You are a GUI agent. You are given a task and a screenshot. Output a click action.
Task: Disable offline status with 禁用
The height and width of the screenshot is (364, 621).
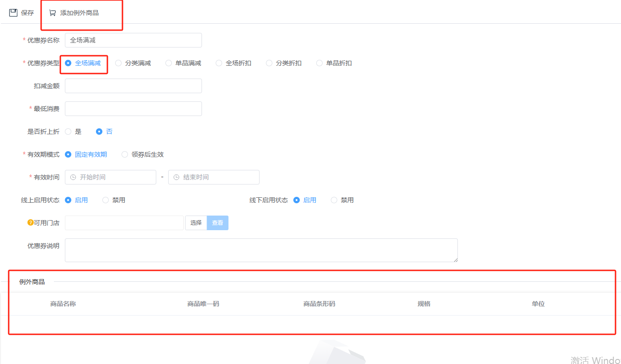334,200
